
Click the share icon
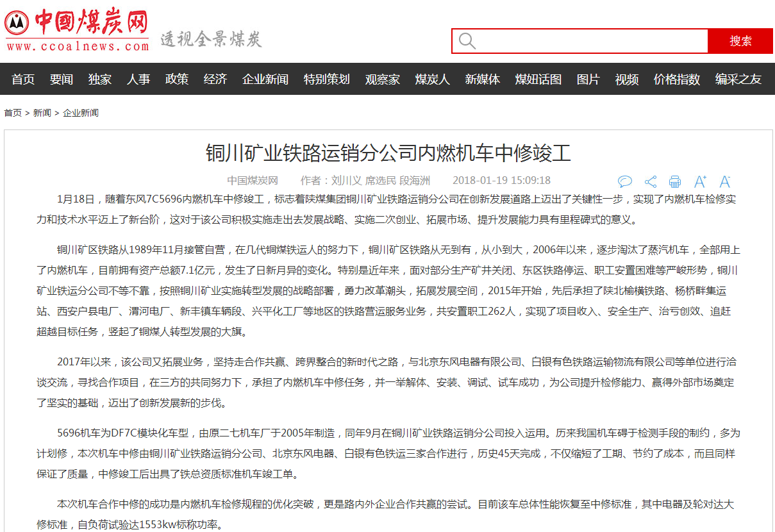click(x=650, y=181)
